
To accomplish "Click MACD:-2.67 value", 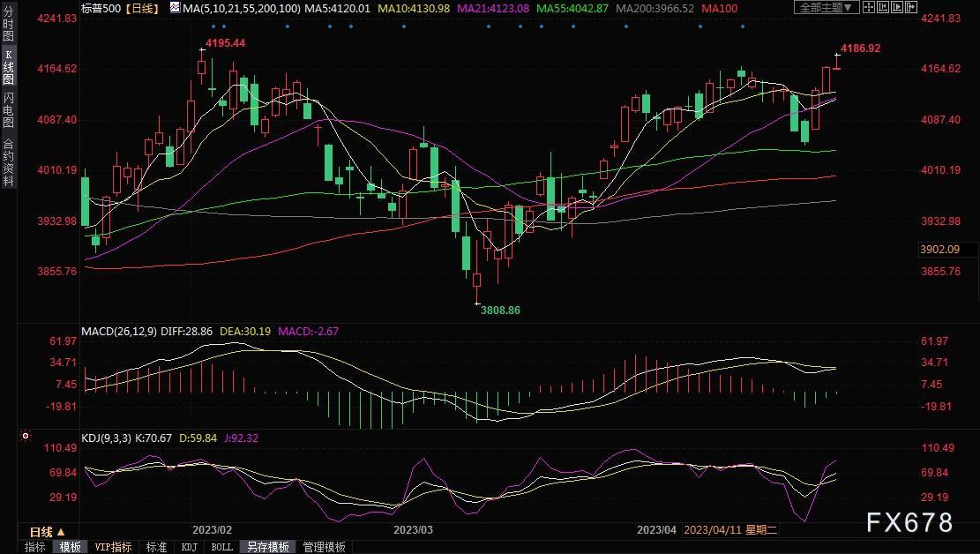I will (x=308, y=331).
